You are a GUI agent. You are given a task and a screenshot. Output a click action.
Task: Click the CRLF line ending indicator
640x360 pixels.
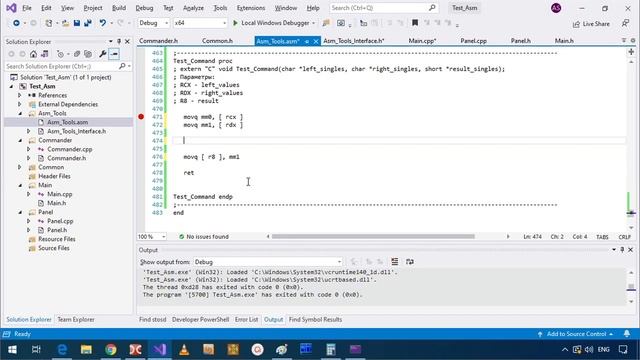coord(624,237)
